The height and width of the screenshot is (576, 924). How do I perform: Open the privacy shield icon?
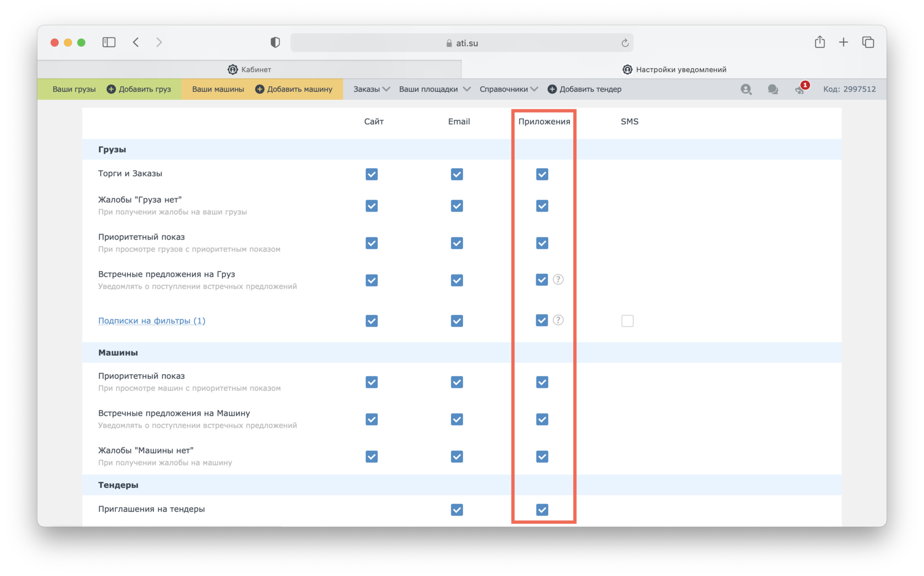pyautogui.click(x=275, y=42)
